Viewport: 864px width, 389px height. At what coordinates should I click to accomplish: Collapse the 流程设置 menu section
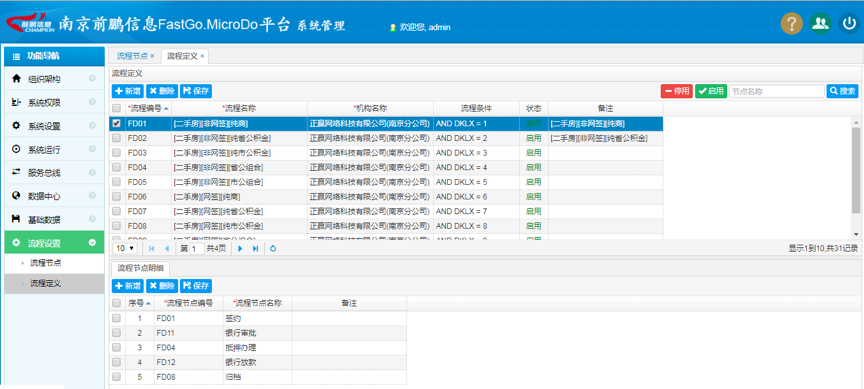coord(92,242)
